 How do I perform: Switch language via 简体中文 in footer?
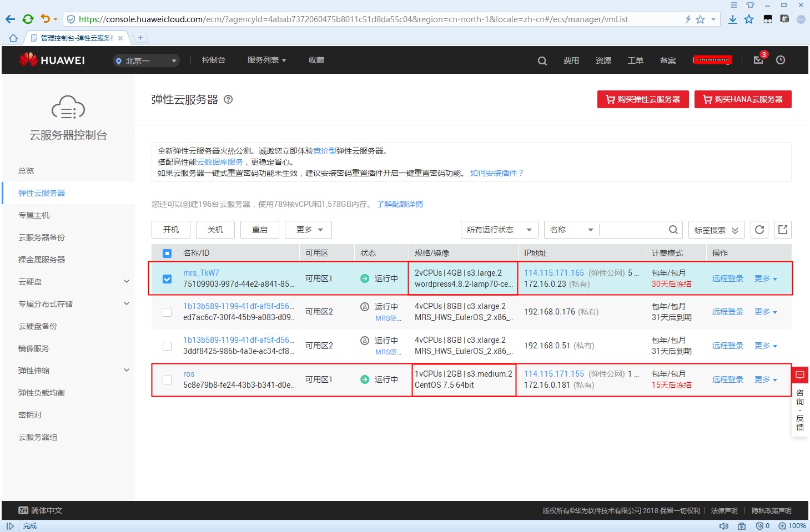[x=40, y=510]
